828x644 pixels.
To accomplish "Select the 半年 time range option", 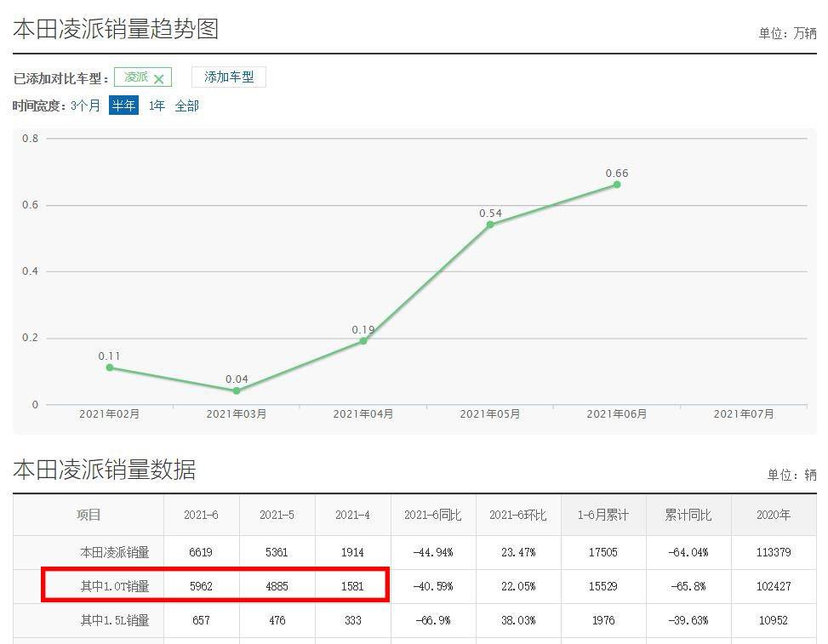I will tap(123, 106).
